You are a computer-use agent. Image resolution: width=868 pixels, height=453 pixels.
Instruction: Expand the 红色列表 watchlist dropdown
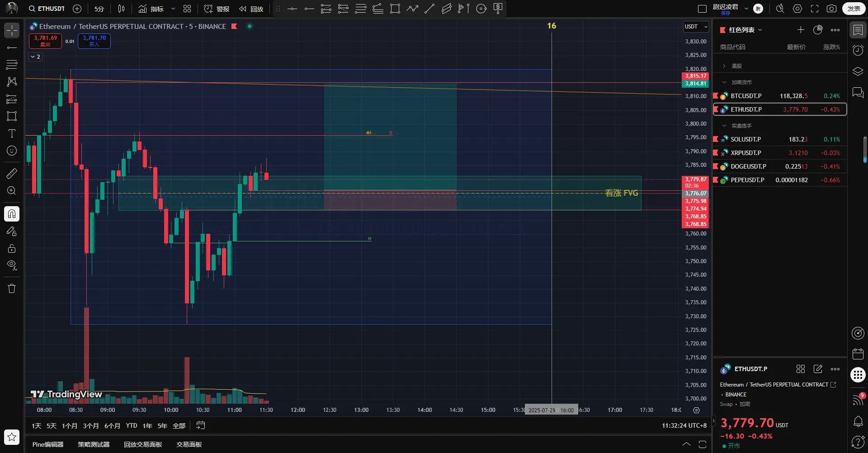pos(741,30)
